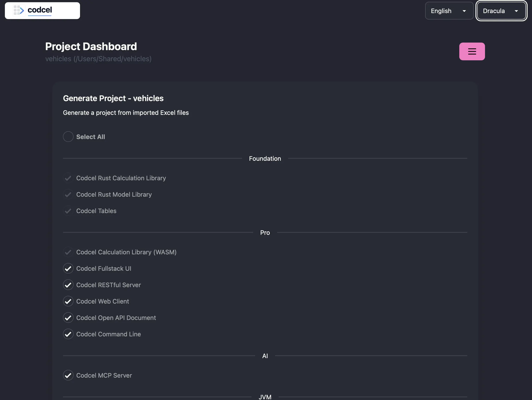532x400 pixels.
Task: Click the codcel logo icon
Action: tap(19, 10)
